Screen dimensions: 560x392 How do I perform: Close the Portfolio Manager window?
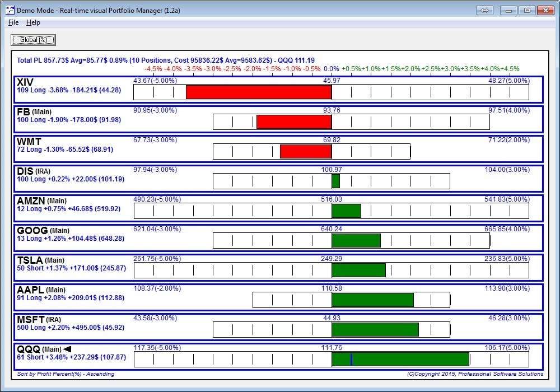coord(545,10)
